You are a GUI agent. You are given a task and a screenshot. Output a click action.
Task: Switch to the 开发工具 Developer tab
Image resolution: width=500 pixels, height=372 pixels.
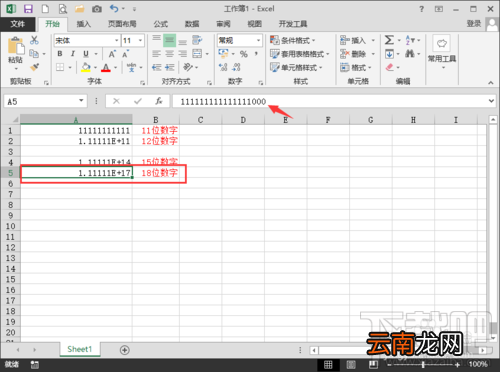[x=293, y=24]
